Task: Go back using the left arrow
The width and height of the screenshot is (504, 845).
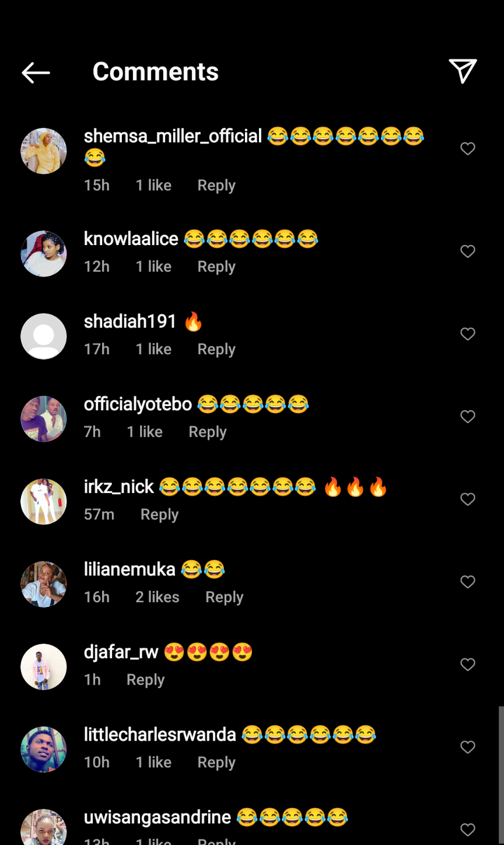Action: coord(36,72)
